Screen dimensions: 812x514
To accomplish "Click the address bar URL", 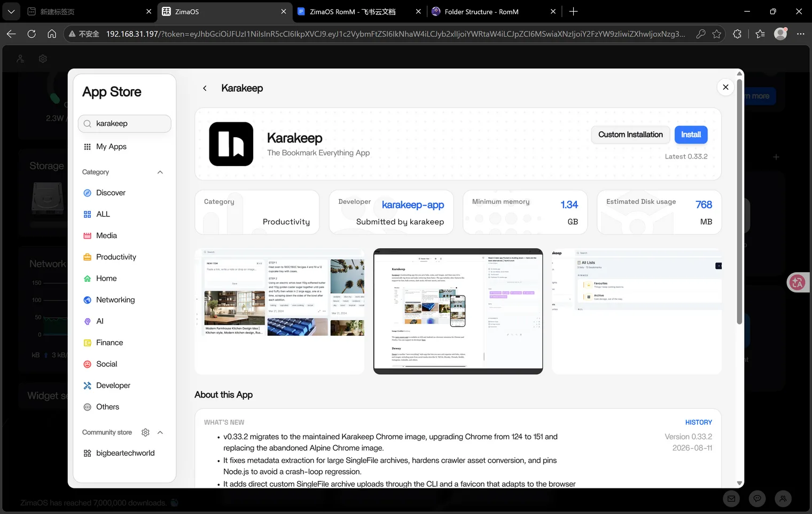I will tap(395, 34).
